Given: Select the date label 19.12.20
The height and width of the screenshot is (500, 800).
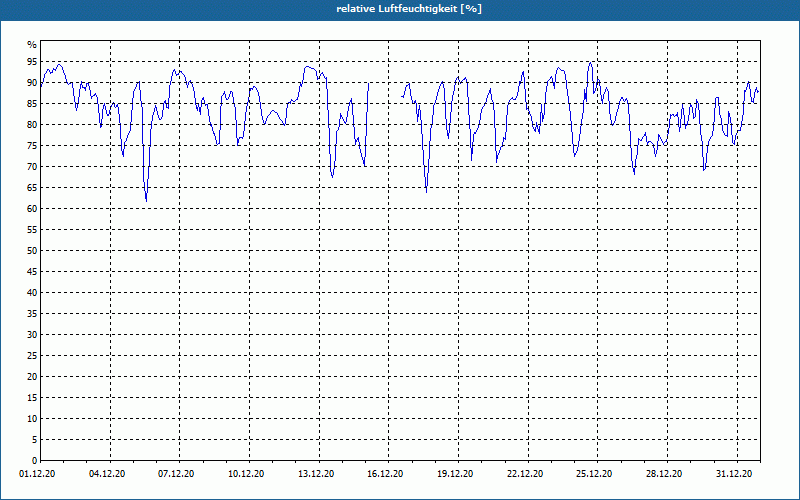Looking at the screenshot, I should pyautogui.click(x=455, y=474).
